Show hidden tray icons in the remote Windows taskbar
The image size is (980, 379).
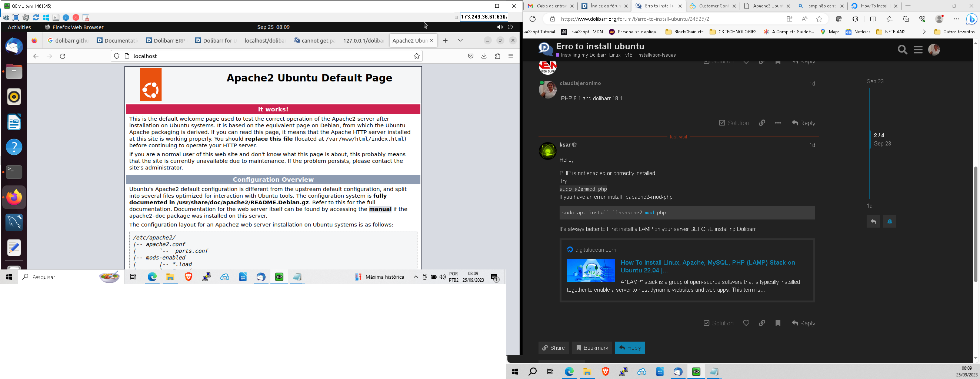[x=416, y=277]
